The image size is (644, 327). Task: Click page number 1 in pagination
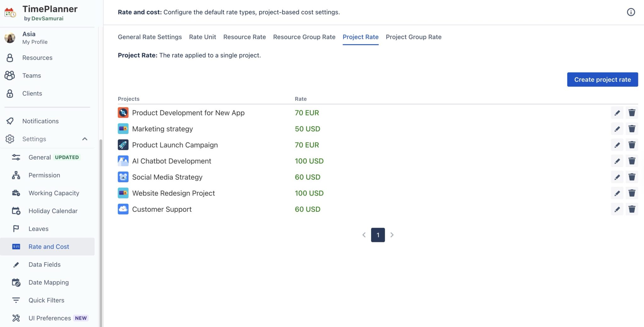(378, 235)
